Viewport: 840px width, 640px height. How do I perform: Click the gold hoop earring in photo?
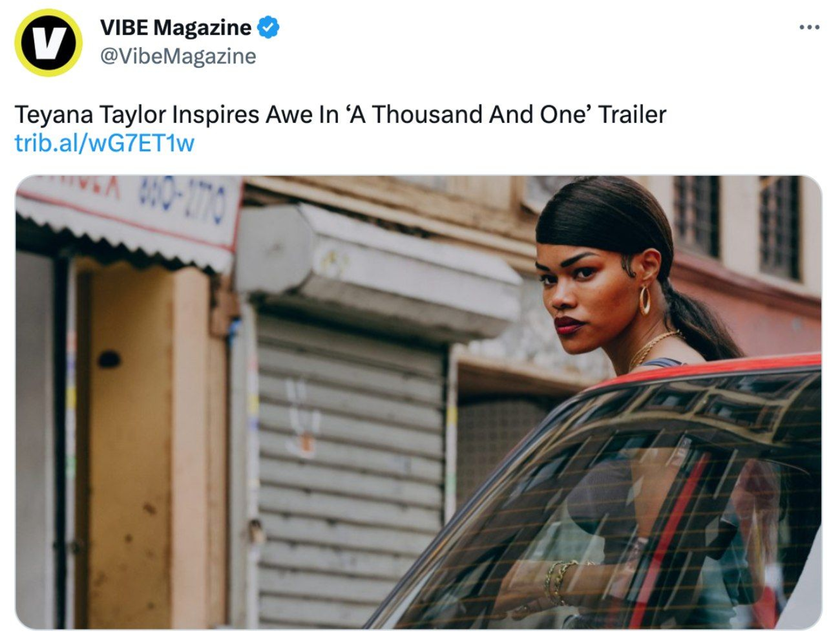click(645, 300)
